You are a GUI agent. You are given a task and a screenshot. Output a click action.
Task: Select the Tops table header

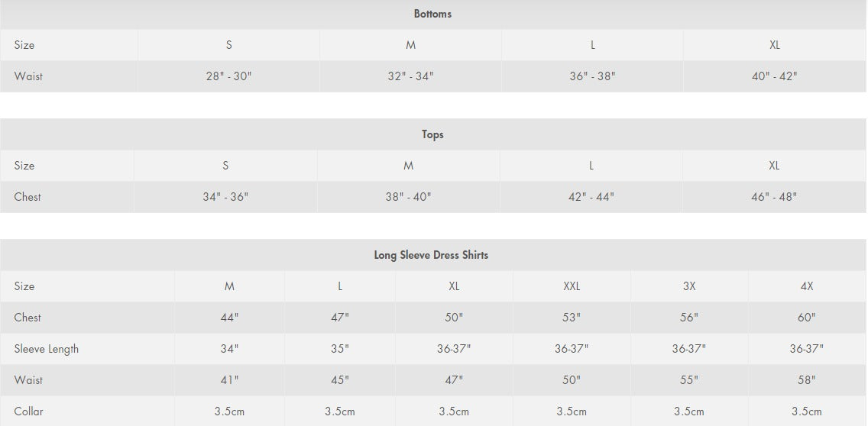[x=433, y=134]
